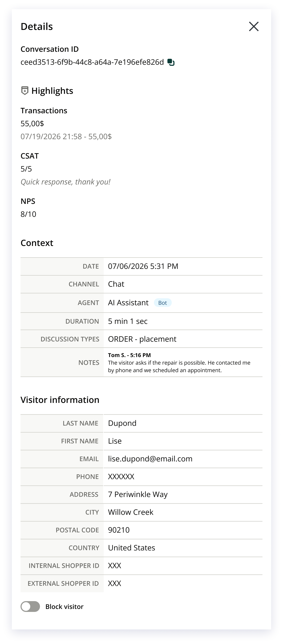Click the Tom S. note in Notes row
Image resolution: width=283 pixels, height=644 pixels.
(x=179, y=362)
